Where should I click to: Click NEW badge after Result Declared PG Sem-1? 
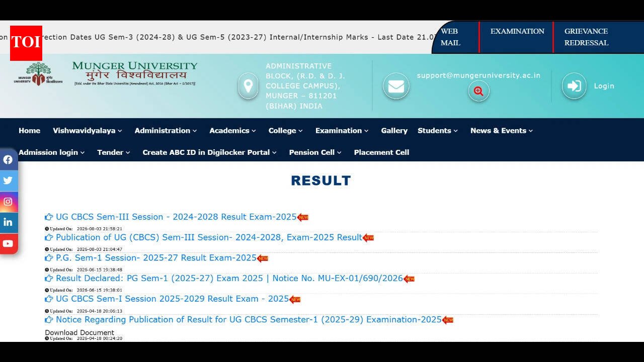(409, 279)
